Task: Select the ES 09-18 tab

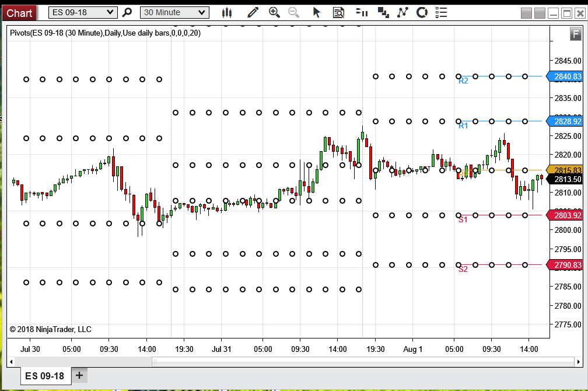Action: (45, 376)
